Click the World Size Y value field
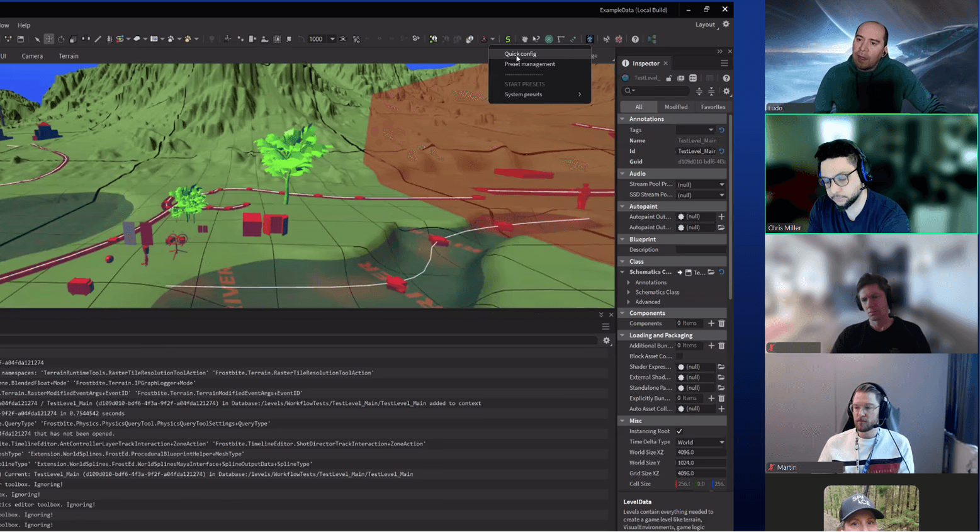The height and width of the screenshot is (532, 980). pos(699,463)
